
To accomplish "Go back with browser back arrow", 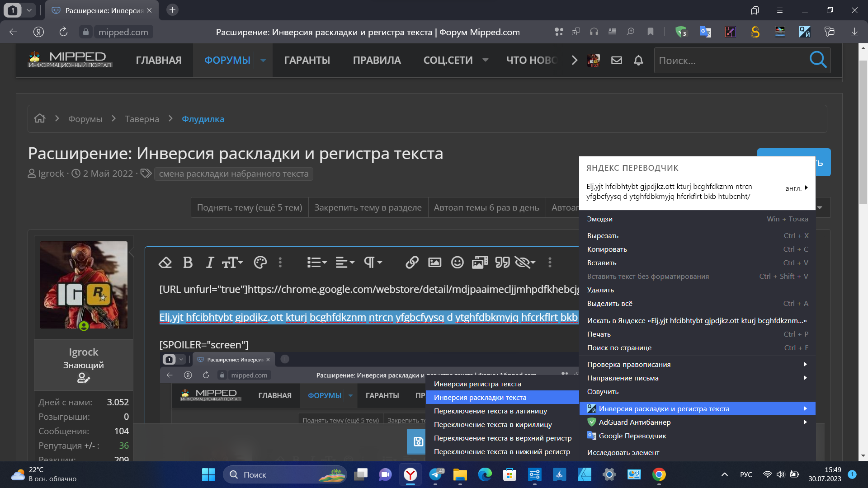I will (13, 32).
